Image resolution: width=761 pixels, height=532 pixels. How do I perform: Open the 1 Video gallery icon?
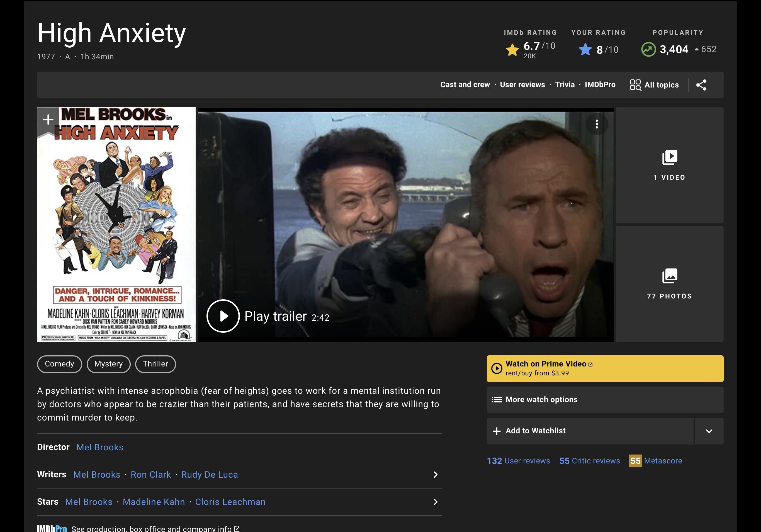click(670, 157)
